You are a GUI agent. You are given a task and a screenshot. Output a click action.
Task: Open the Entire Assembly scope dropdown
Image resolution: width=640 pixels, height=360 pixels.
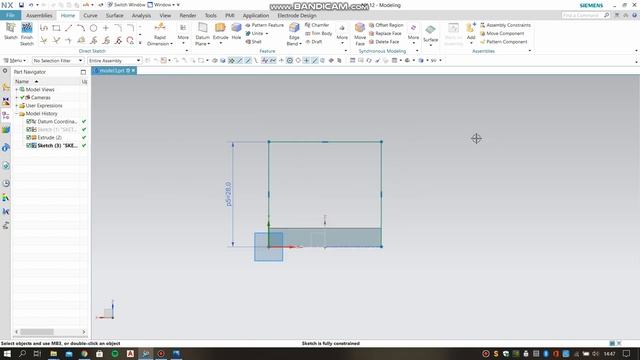pos(114,60)
